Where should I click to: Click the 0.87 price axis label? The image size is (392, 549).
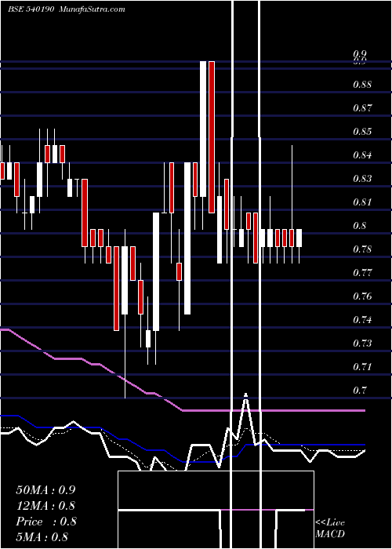click(362, 108)
